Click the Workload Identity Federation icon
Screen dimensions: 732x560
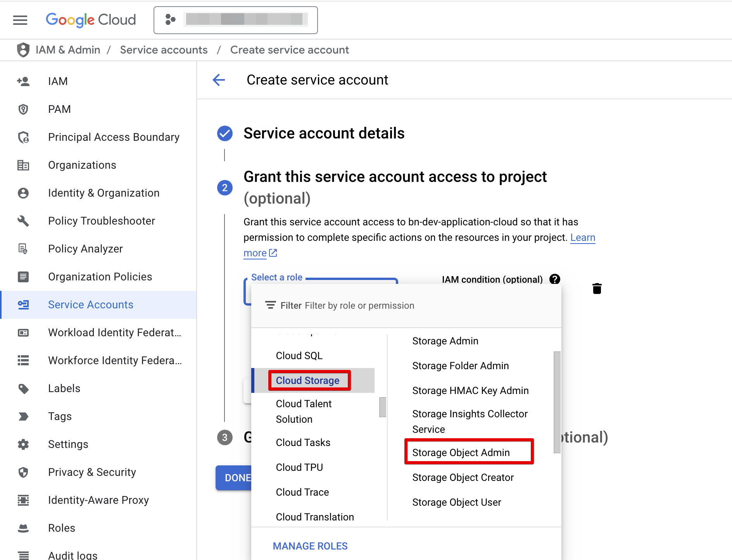[x=23, y=332]
